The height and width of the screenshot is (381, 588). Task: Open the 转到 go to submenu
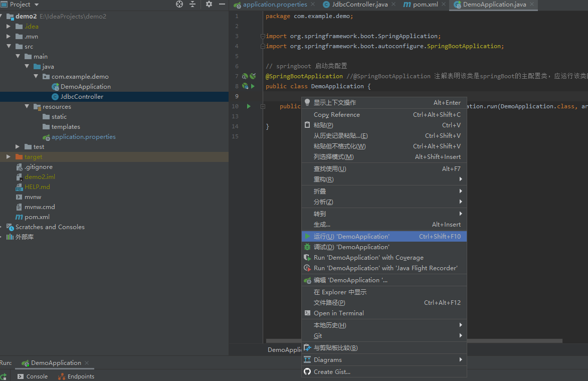(384, 214)
